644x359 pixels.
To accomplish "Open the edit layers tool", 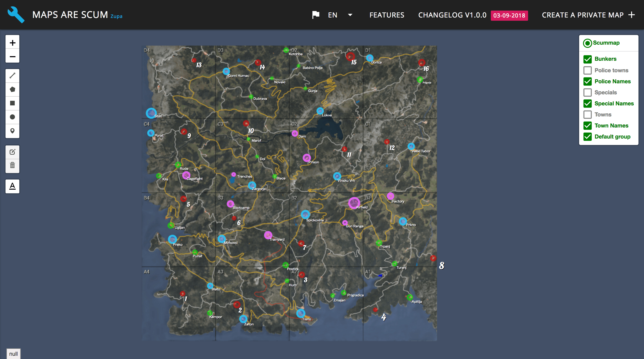I will tap(12, 152).
